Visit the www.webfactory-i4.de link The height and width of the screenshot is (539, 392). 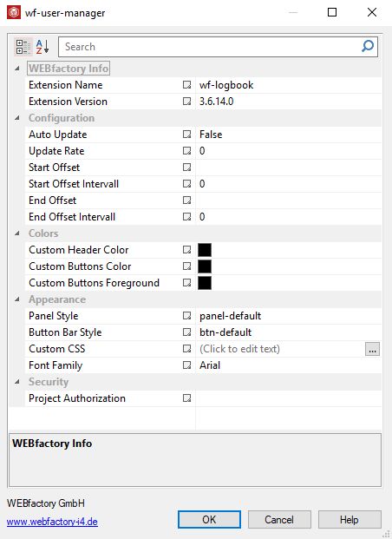(52, 522)
